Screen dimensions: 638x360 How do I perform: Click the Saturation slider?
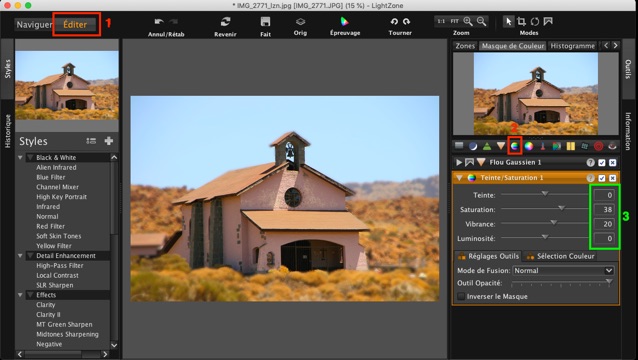544,209
